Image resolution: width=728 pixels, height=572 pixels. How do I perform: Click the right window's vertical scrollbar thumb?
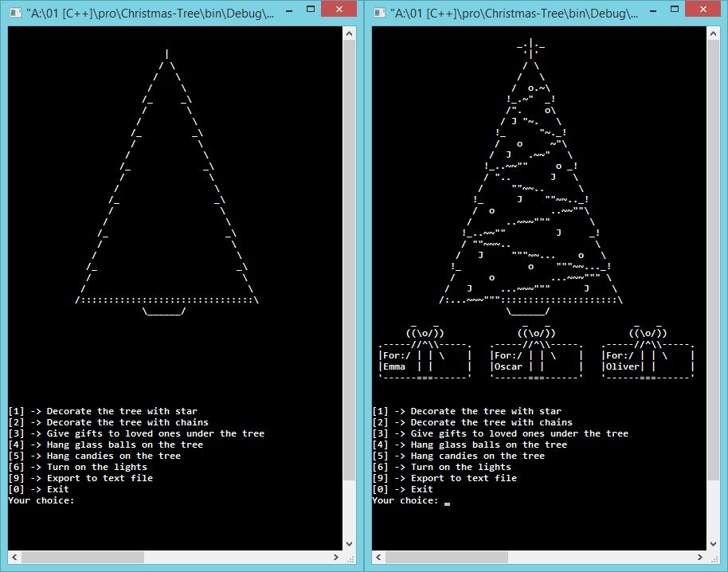pyautogui.click(x=713, y=260)
